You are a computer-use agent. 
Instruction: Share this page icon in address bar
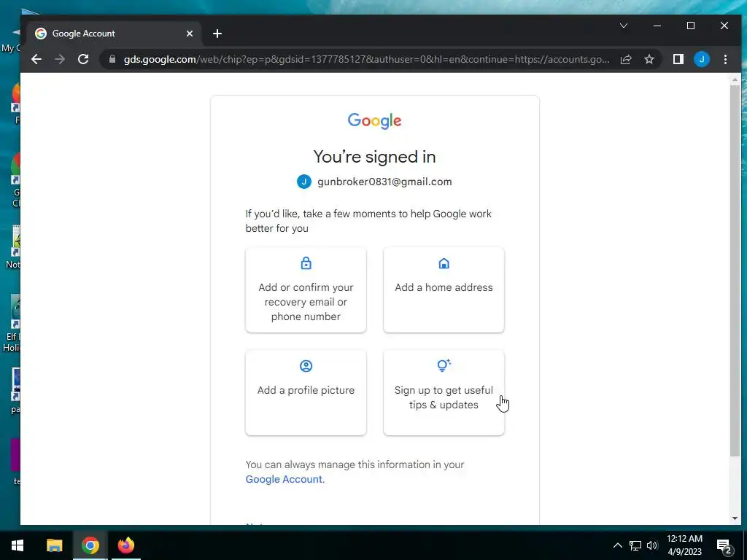tap(625, 59)
